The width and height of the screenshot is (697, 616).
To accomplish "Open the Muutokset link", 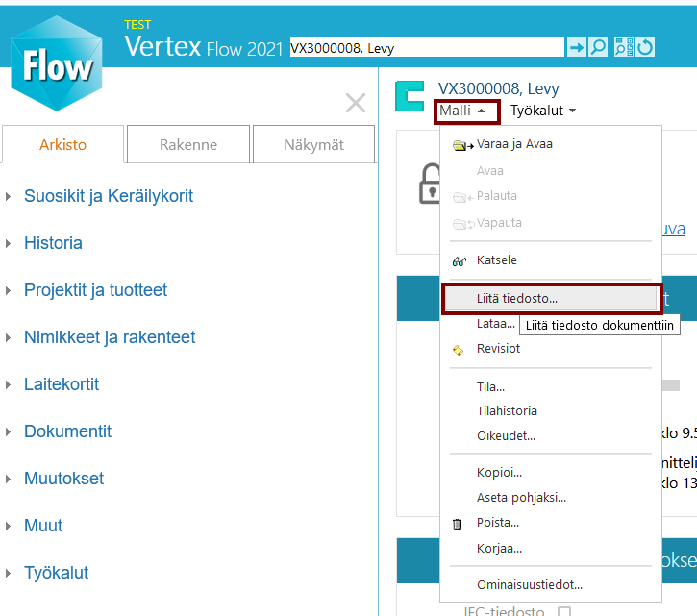I will 63,479.
